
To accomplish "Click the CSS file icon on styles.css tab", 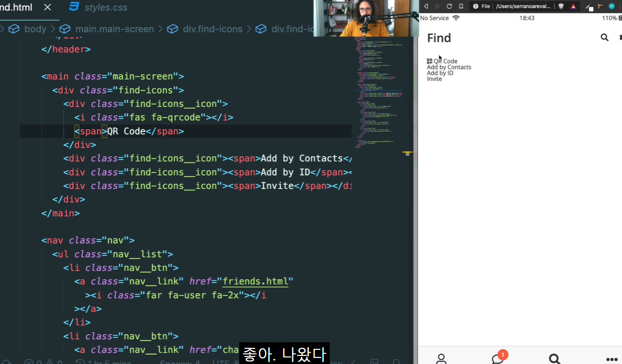I will (x=74, y=7).
